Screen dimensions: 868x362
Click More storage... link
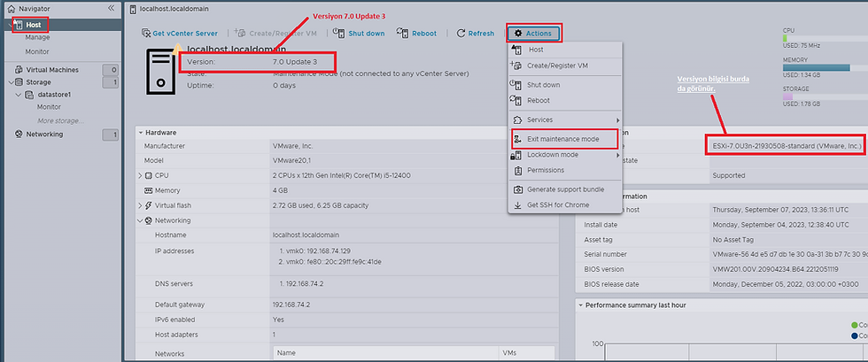coord(61,120)
